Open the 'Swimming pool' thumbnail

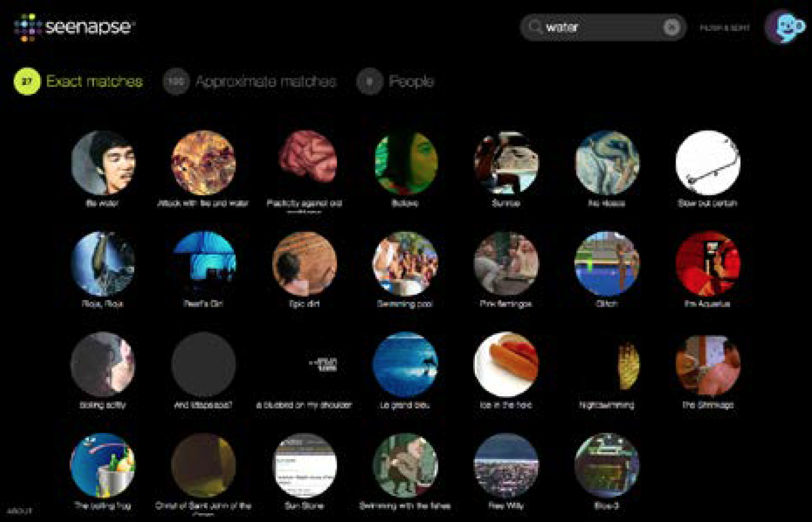(x=405, y=264)
